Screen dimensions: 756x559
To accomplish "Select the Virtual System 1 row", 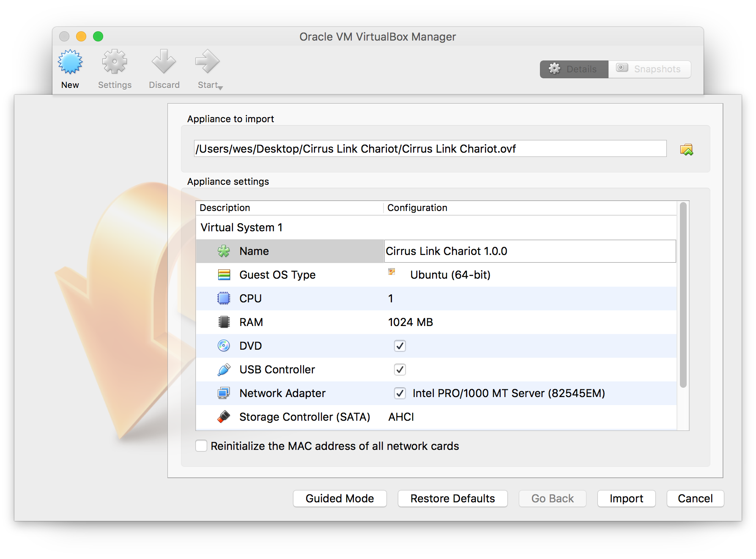I will 436,227.
